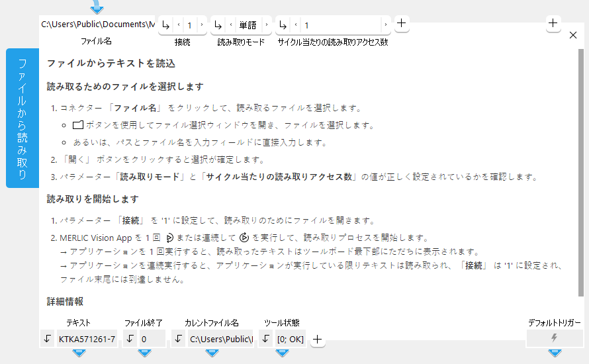
Task: Increase the 接続 value with right arrow
Action: [202, 25]
